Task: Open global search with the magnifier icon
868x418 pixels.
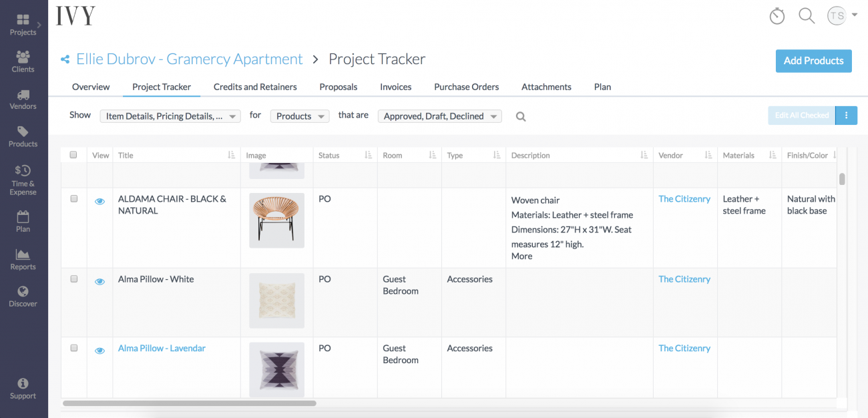Action: (807, 15)
